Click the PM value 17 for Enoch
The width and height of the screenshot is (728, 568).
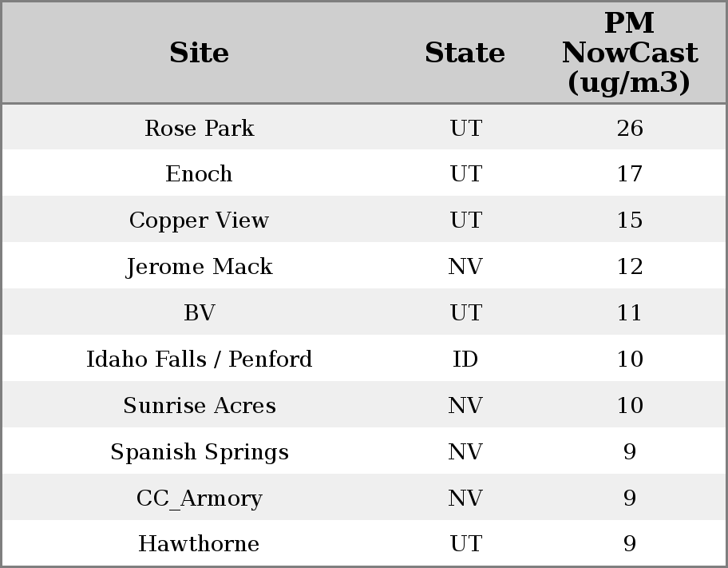click(x=629, y=174)
